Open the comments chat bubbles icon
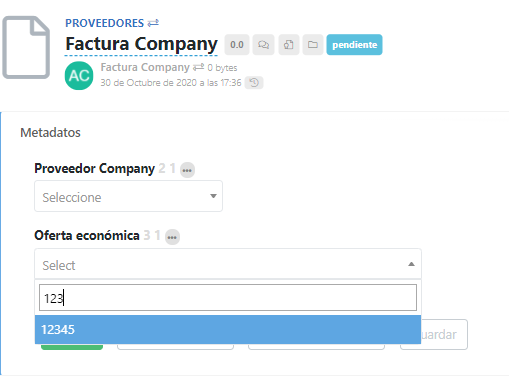Image resolution: width=509 pixels, height=385 pixels. pos(263,44)
